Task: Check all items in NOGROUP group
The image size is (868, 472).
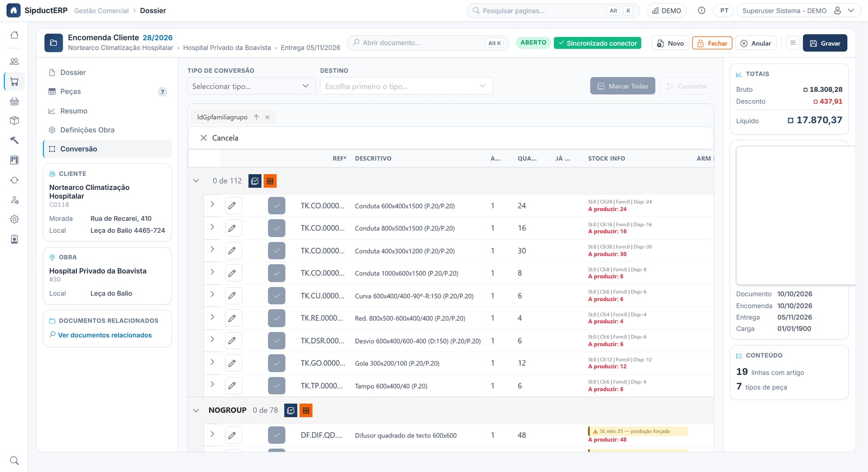Action: (291, 410)
